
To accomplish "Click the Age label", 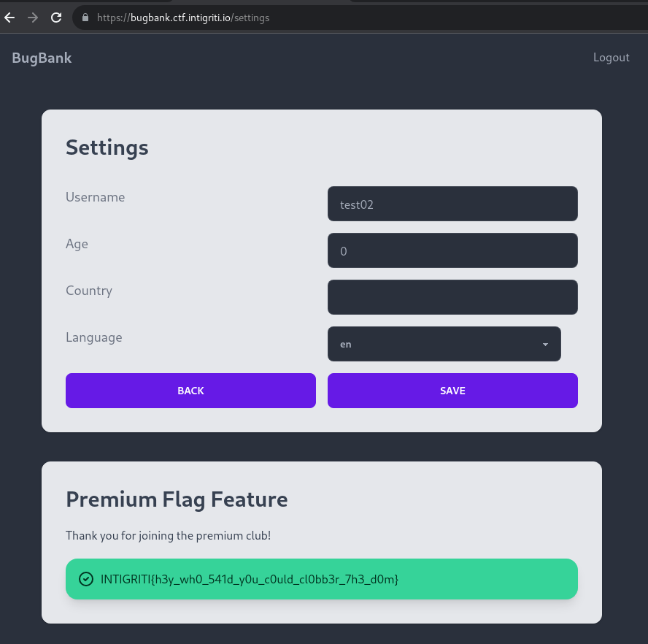I will tap(77, 244).
